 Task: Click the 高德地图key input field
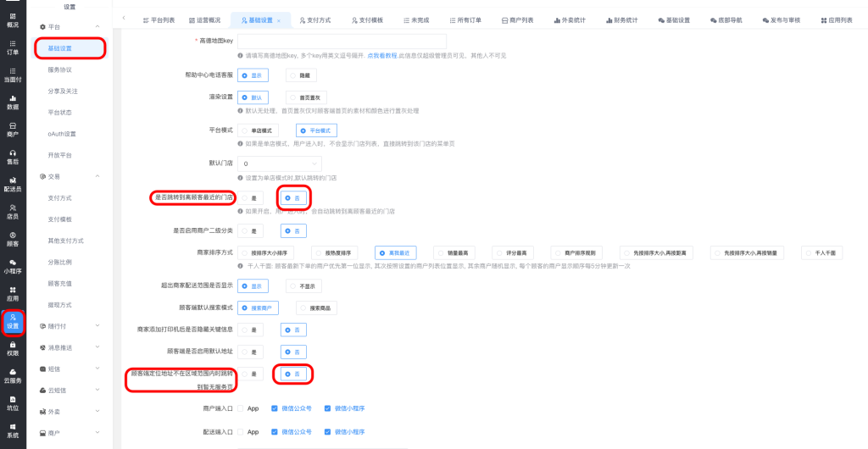click(x=342, y=41)
